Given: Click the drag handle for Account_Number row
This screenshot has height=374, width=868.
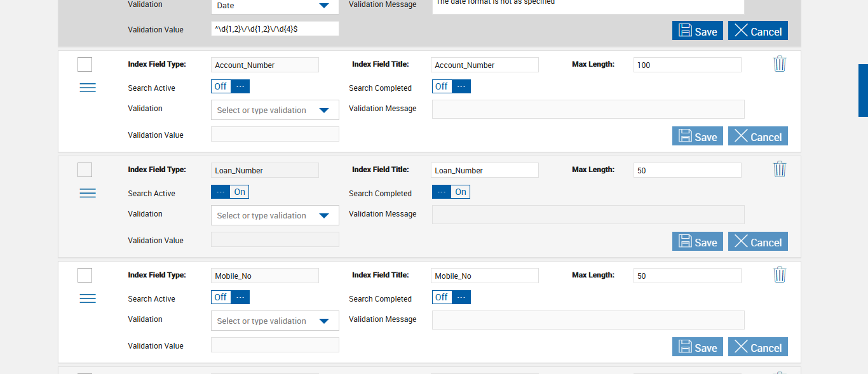Looking at the screenshot, I should click(x=88, y=88).
